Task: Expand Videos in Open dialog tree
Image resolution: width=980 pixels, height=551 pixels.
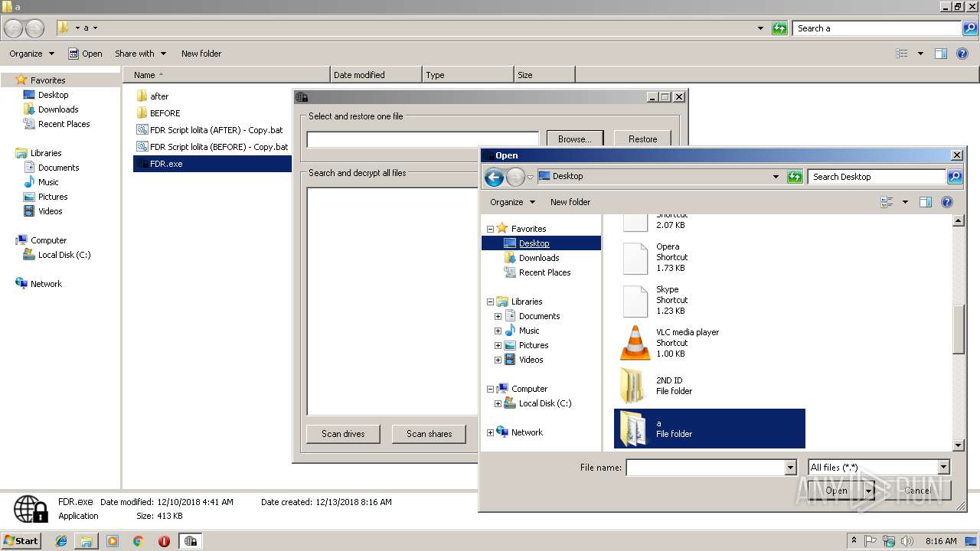Action: [x=498, y=360]
